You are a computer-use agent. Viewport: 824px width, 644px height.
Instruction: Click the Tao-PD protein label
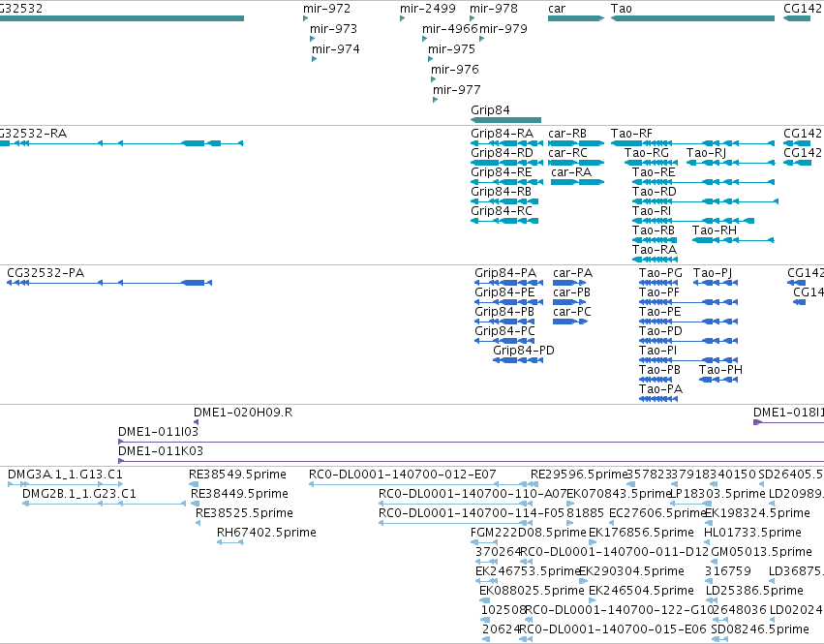click(660, 331)
